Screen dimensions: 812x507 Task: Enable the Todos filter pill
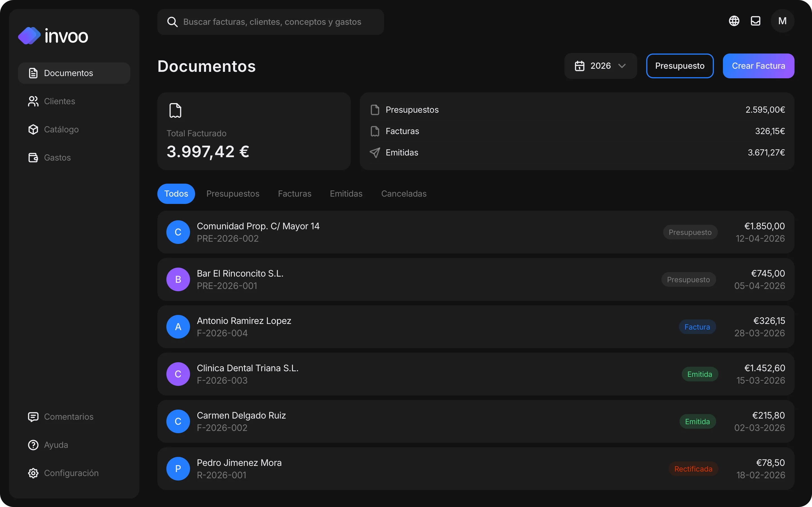[176, 194]
